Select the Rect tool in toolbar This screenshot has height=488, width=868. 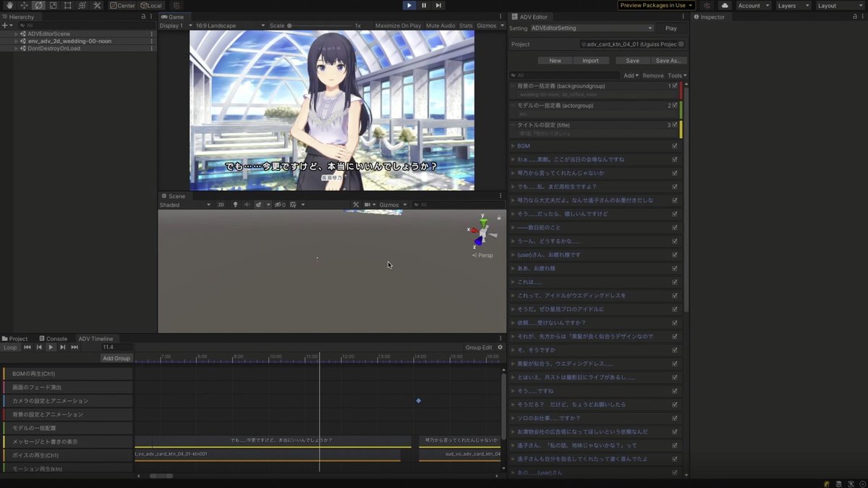pos(67,5)
